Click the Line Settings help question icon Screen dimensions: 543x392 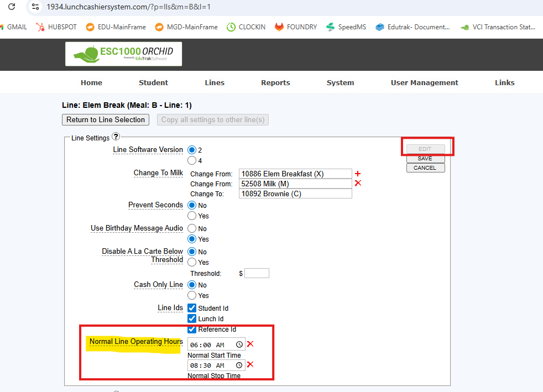pos(116,137)
